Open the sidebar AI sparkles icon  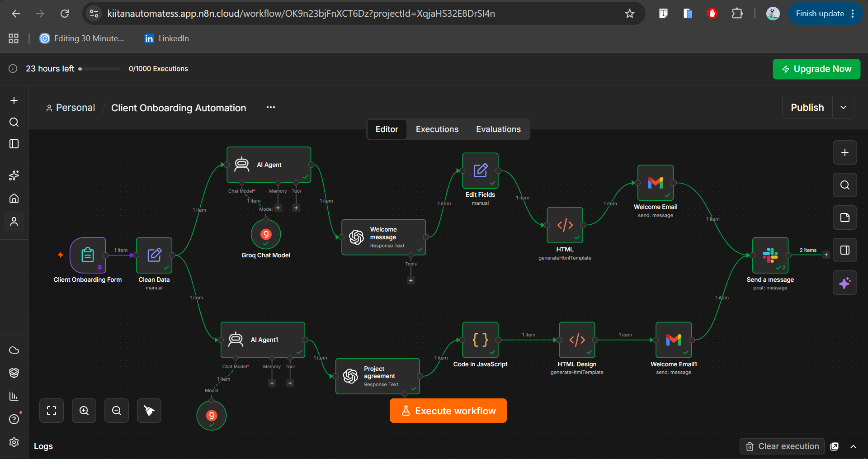click(x=14, y=175)
